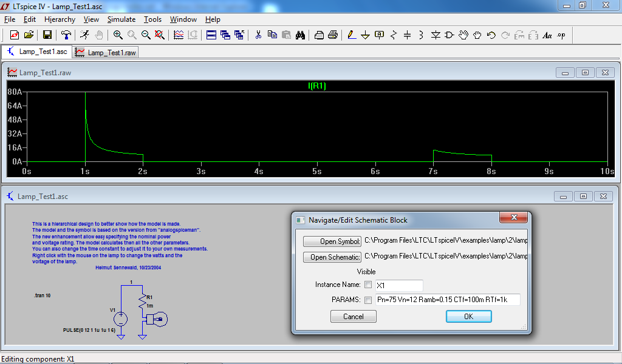
Task: Click the I(R1) trace label
Action: point(317,86)
